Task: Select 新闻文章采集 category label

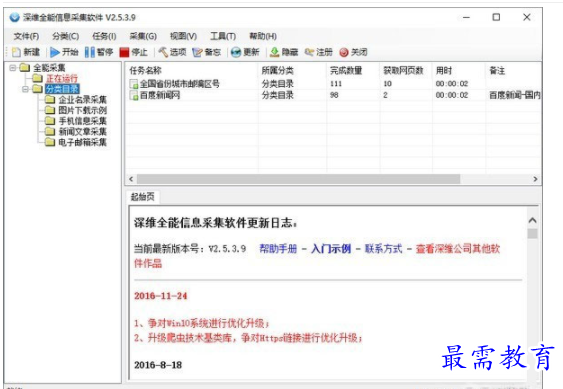Action: coord(83,131)
